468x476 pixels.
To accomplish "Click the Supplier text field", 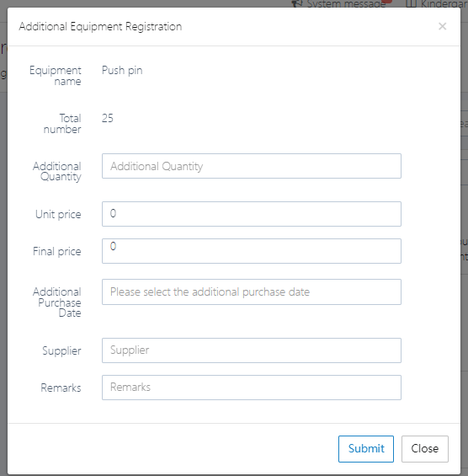I will 252,350.
